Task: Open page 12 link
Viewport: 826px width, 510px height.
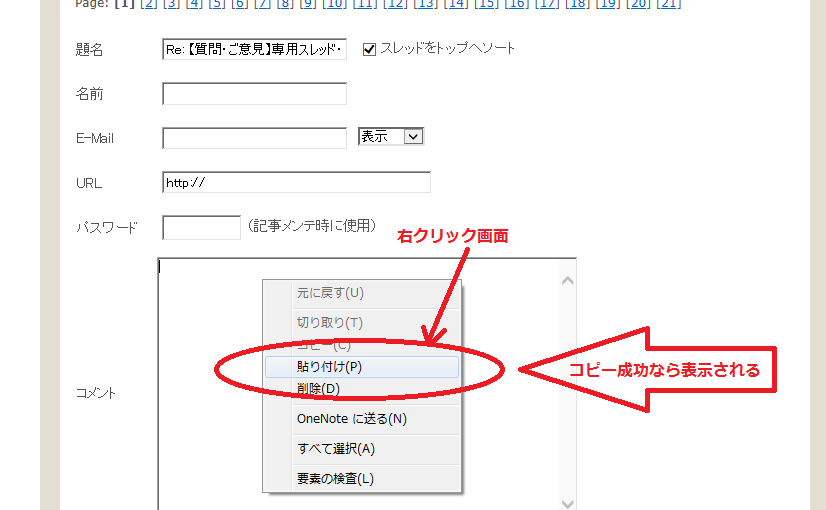Action: 395,4
